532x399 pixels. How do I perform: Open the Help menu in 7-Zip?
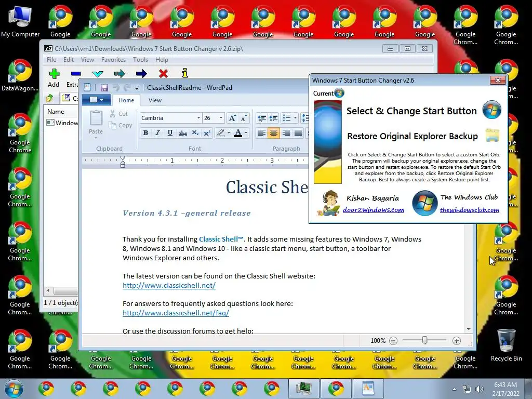[162, 60]
